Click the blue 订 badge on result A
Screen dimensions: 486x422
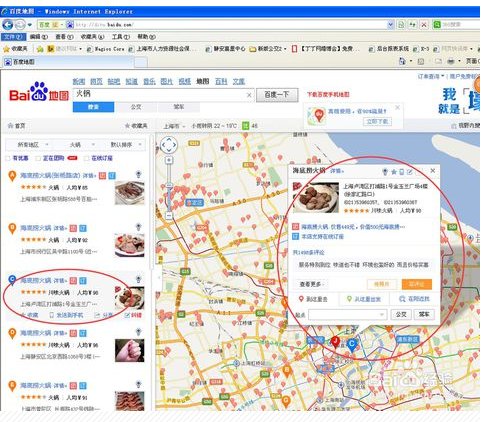112,176
